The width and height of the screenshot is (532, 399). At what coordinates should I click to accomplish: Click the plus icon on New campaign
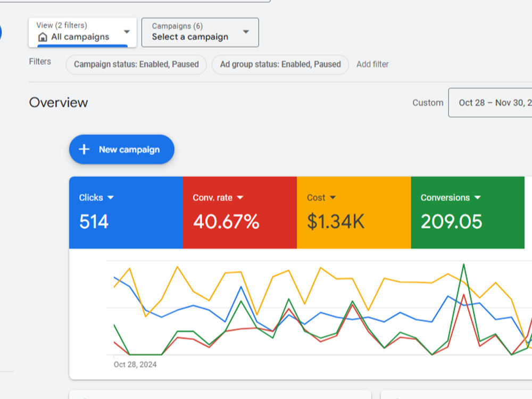84,149
